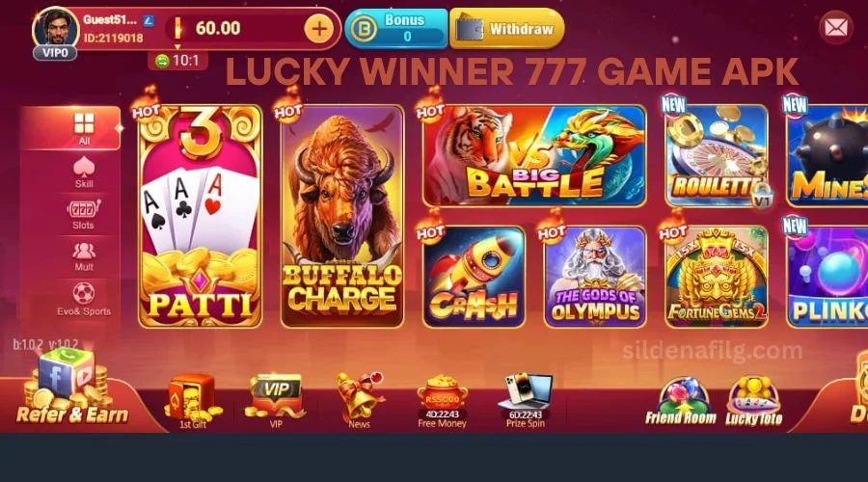Click the player avatar picture

pyautogui.click(x=55, y=28)
